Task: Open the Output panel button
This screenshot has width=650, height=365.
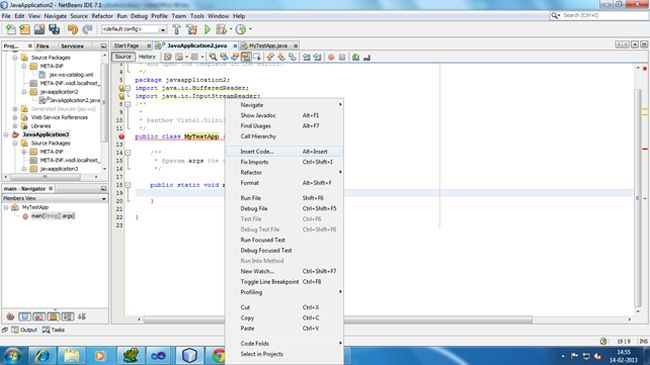Action: click(x=24, y=330)
